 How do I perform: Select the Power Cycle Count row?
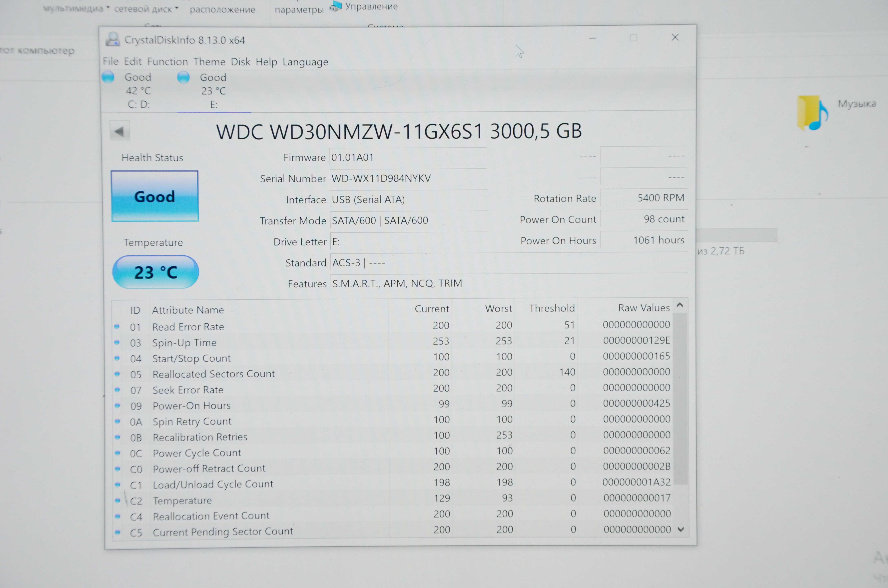393,452
